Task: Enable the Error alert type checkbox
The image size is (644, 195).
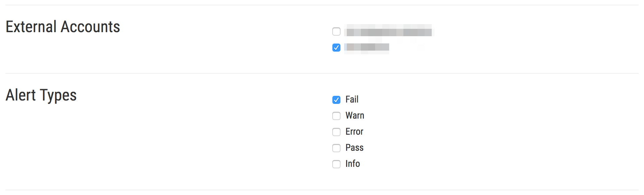Action: click(x=336, y=132)
